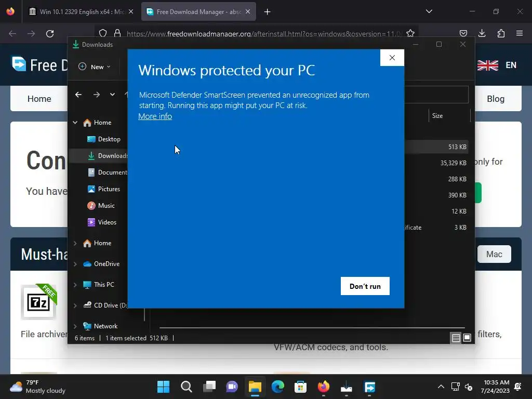Open Firefox downloads panel
This screenshot has width=532, height=399.
pos(482,33)
